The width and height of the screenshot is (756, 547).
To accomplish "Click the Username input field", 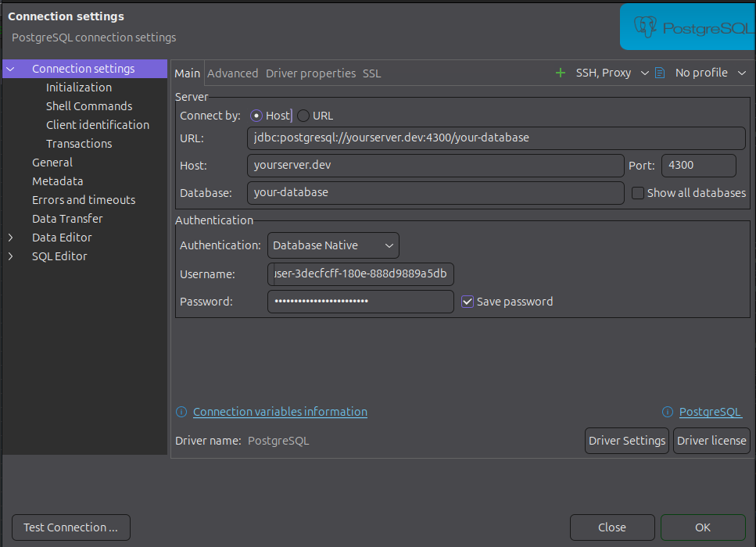I will pos(360,273).
